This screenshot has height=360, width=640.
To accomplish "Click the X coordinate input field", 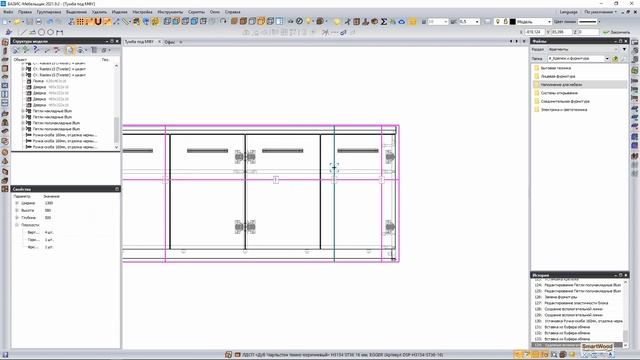I will coord(535,32).
